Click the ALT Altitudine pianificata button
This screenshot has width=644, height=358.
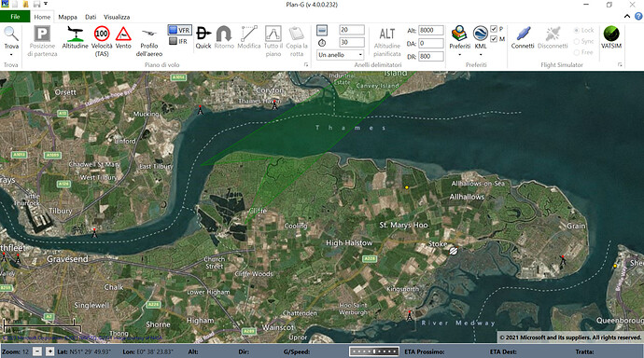click(387, 41)
